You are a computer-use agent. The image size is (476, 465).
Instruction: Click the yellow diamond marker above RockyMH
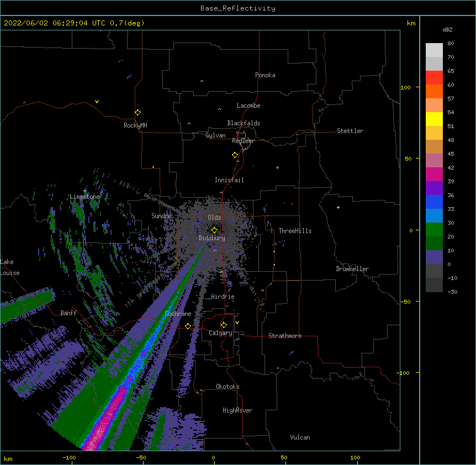(x=137, y=113)
